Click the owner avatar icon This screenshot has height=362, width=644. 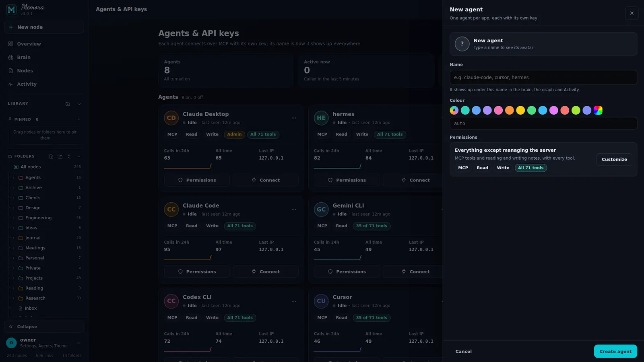click(x=11, y=343)
